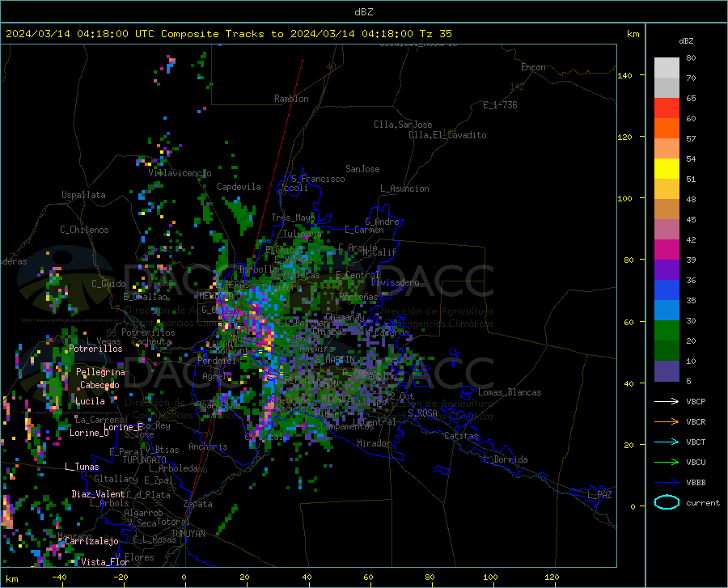Click the green VBCU arrow legend icon
Image resolution: width=728 pixels, height=588 pixels.
pyautogui.click(x=667, y=463)
